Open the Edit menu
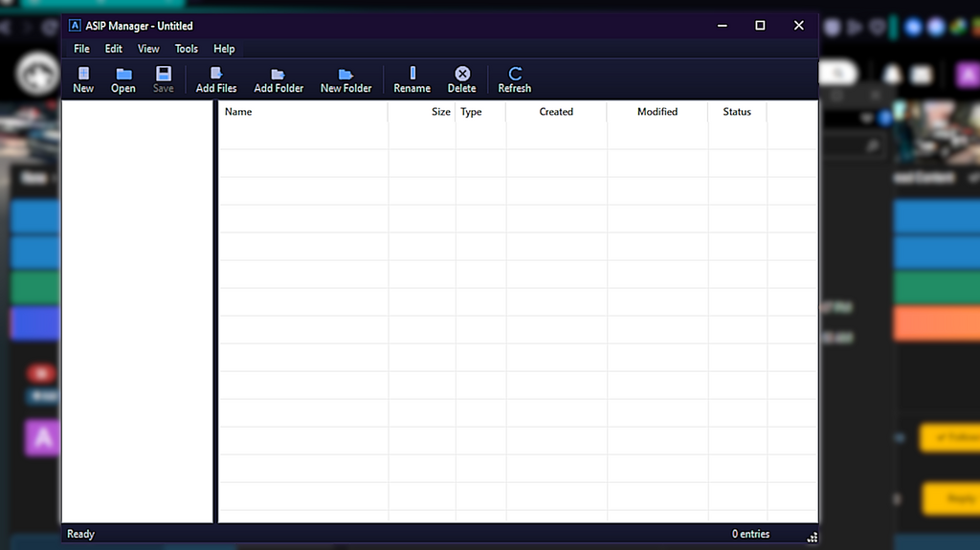The width and height of the screenshot is (980, 550). click(113, 49)
